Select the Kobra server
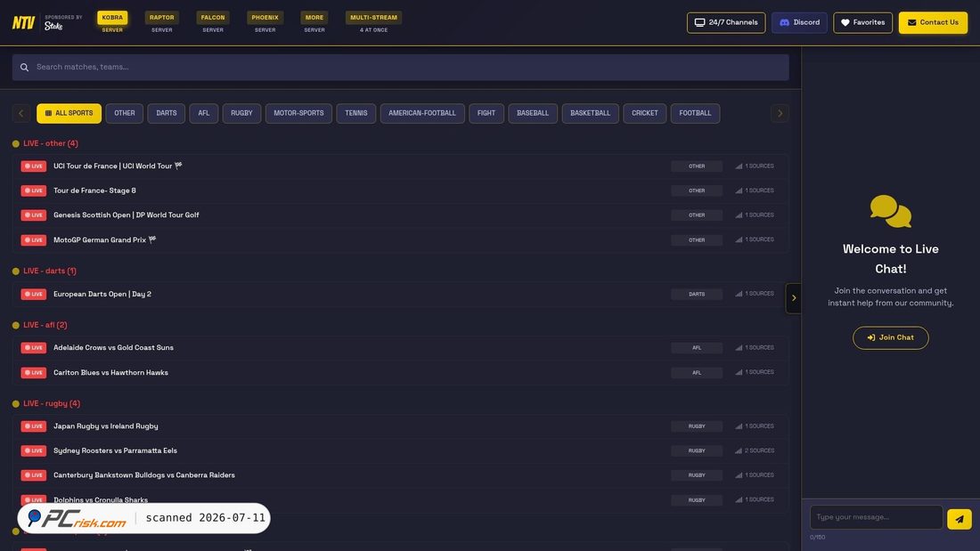The width and height of the screenshot is (980, 551). tap(112, 18)
